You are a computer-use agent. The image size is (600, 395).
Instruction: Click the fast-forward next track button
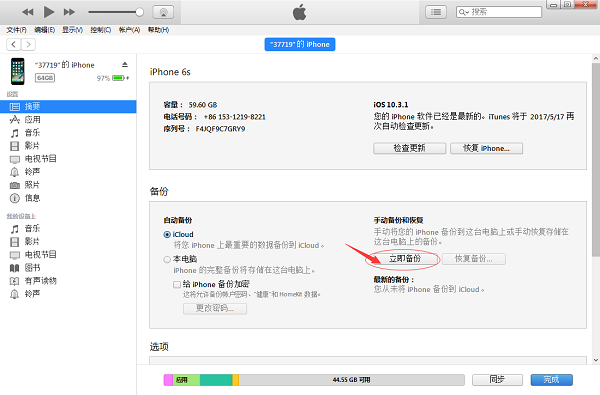coord(69,12)
